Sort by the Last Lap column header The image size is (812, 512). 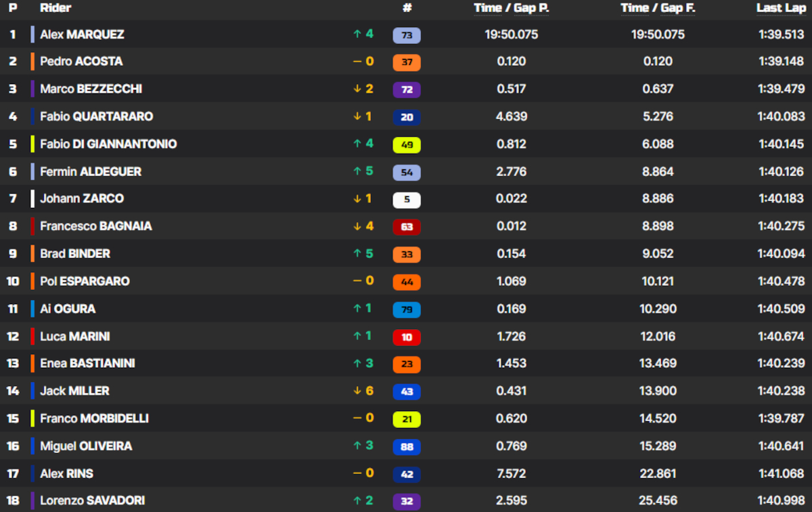tap(780, 8)
